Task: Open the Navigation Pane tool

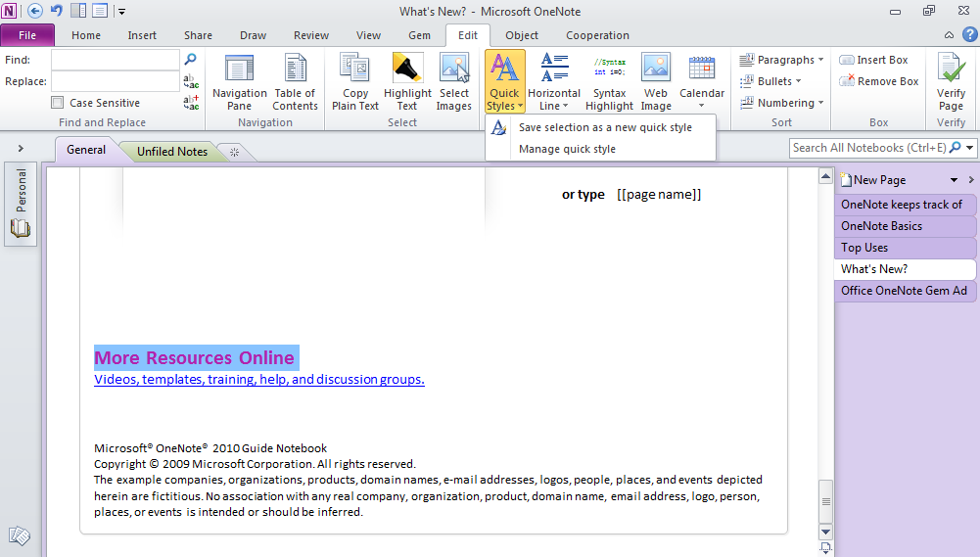Action: pos(240,82)
